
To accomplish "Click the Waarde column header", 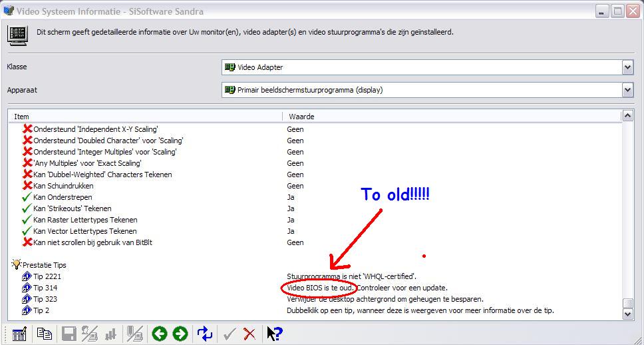I will tap(452, 117).
